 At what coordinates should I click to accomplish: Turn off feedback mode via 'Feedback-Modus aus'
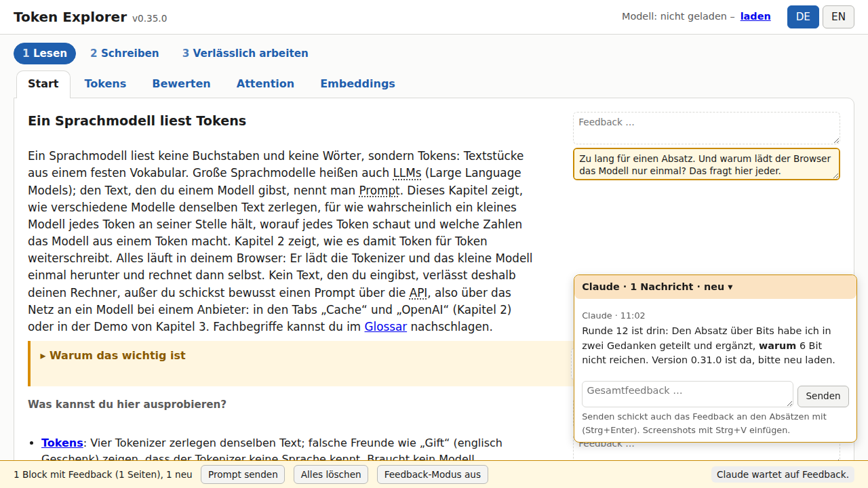pyautogui.click(x=433, y=474)
